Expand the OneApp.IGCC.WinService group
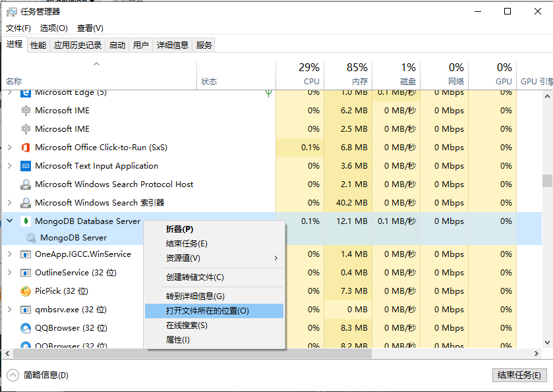Viewport: 553px width, 392px height. tap(10, 254)
